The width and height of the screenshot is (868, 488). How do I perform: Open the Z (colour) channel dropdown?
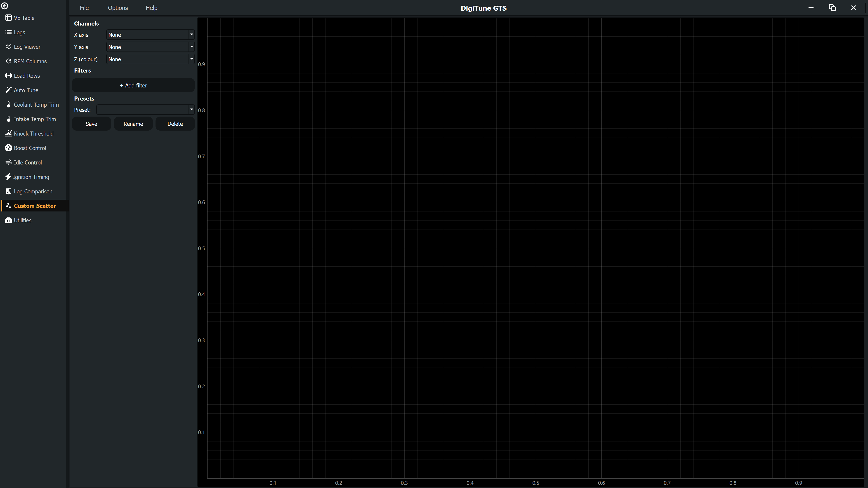click(x=150, y=59)
